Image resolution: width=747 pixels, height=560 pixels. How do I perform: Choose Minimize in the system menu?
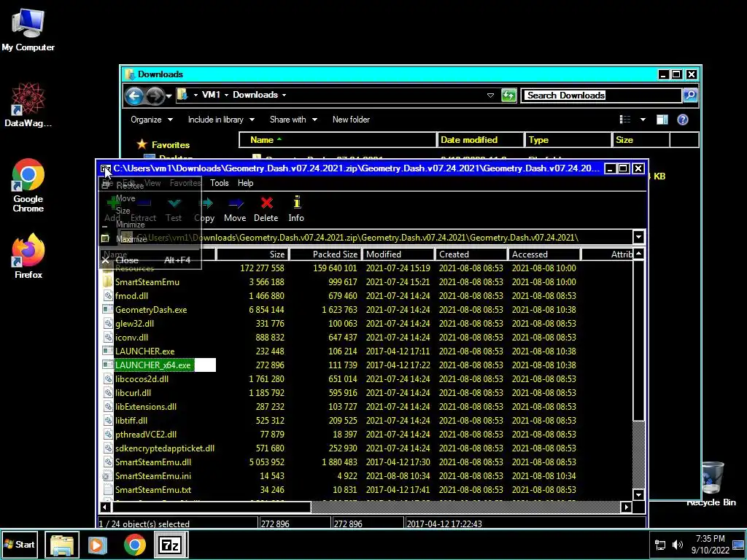tap(150, 225)
